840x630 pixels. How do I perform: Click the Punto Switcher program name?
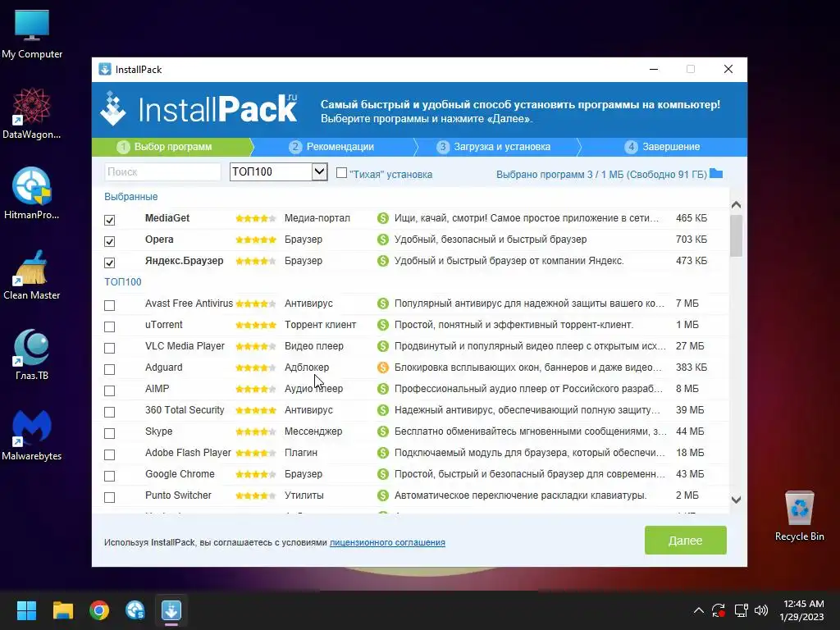[178, 495]
